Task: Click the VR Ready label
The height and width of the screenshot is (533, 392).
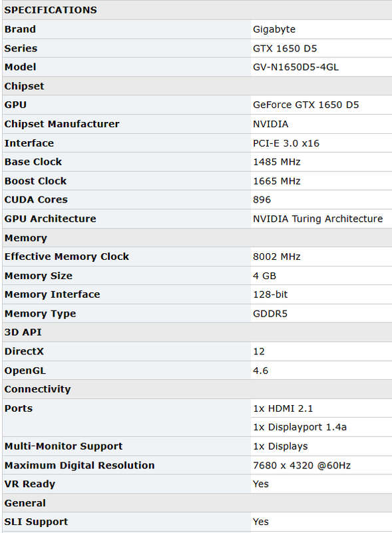Action: (29, 484)
